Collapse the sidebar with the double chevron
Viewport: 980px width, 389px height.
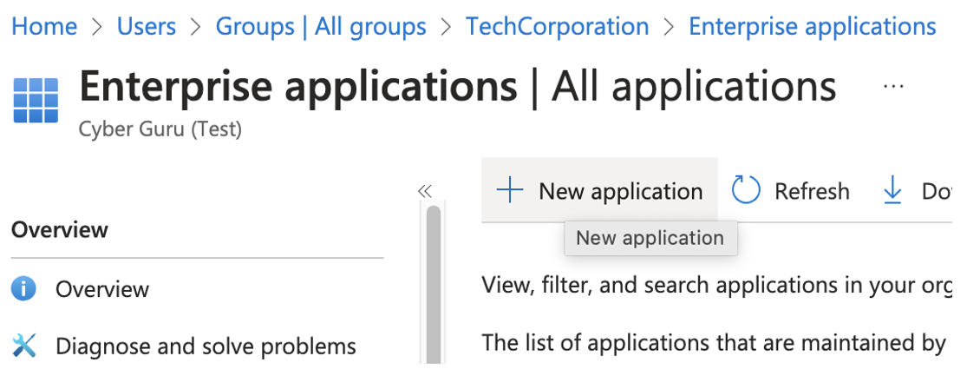click(x=425, y=191)
